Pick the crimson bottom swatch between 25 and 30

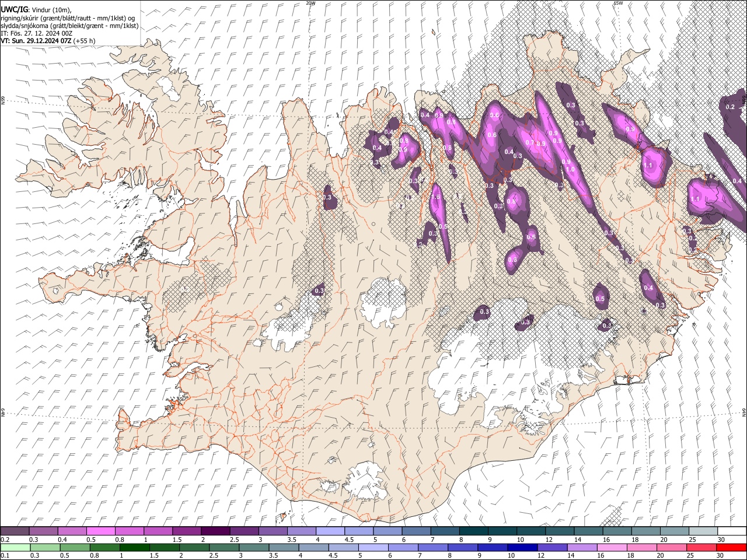point(701,547)
